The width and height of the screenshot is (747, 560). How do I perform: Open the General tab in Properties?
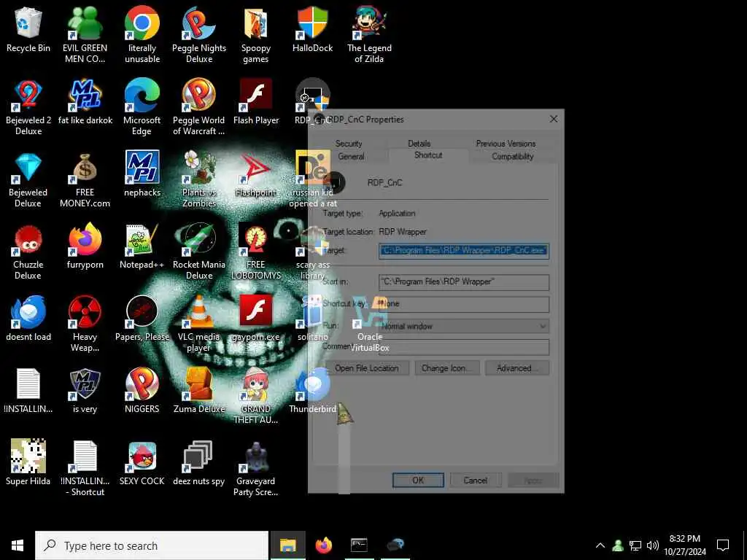click(351, 156)
